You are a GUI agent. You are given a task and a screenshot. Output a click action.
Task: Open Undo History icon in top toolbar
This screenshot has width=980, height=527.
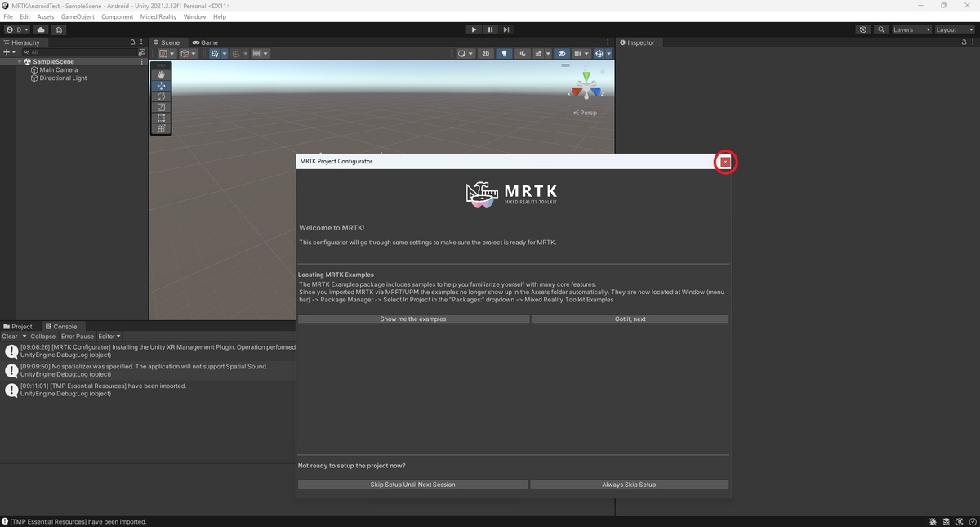[863, 29]
